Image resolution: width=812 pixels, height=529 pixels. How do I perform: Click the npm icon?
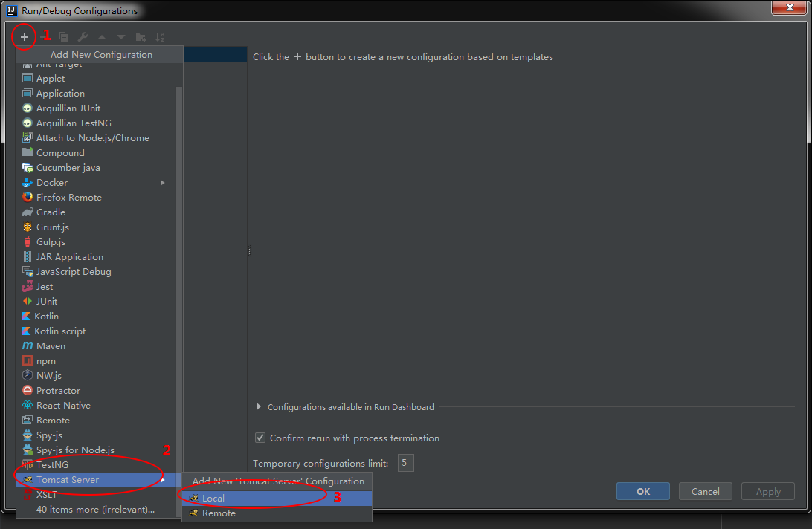coord(28,361)
